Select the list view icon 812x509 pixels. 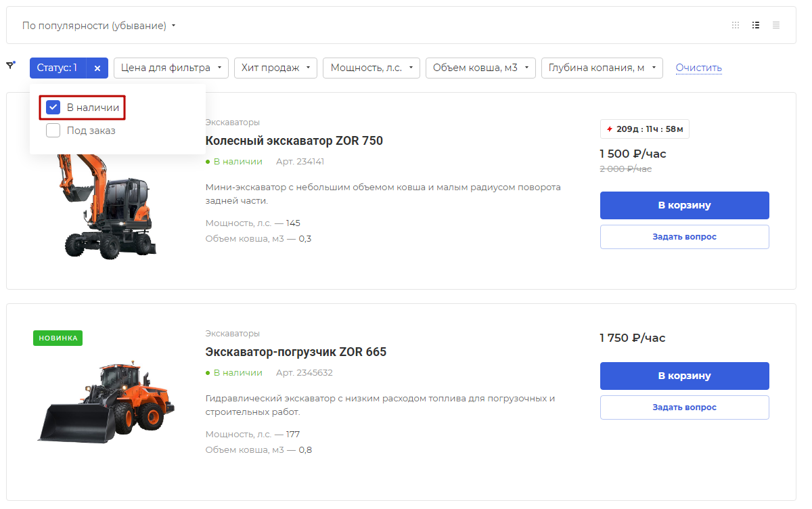756,25
